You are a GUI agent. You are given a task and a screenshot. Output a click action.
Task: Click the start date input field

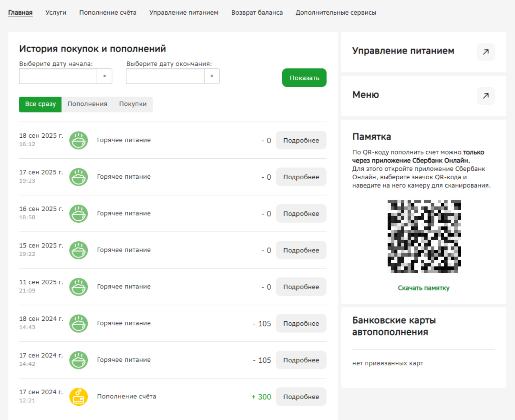coord(58,76)
